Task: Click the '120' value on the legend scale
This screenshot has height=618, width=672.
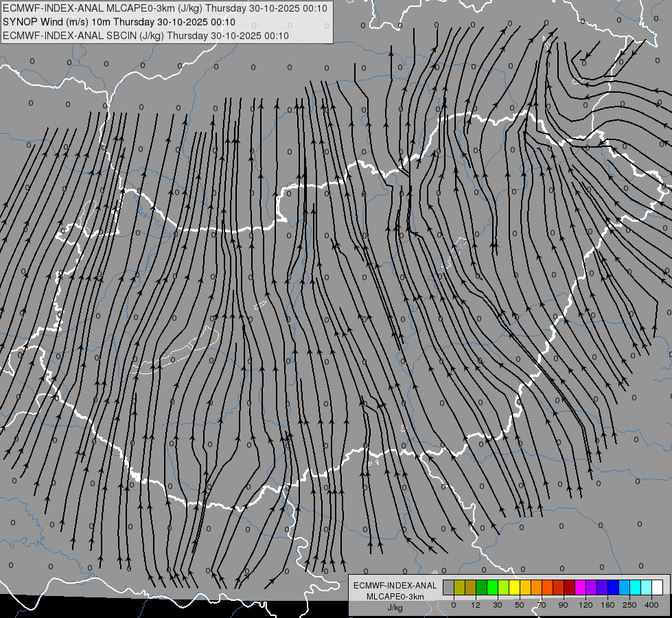Action: pyautogui.click(x=586, y=605)
